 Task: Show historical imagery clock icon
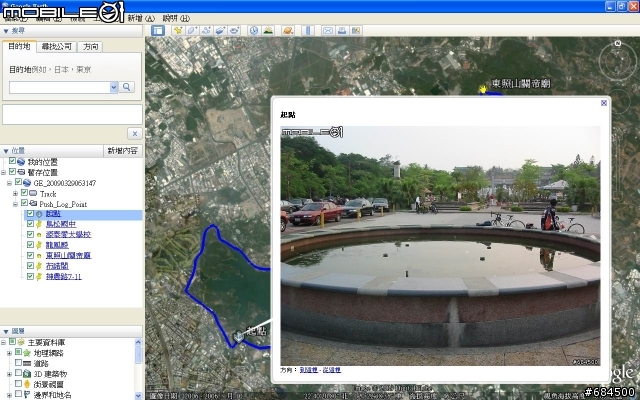(254, 31)
